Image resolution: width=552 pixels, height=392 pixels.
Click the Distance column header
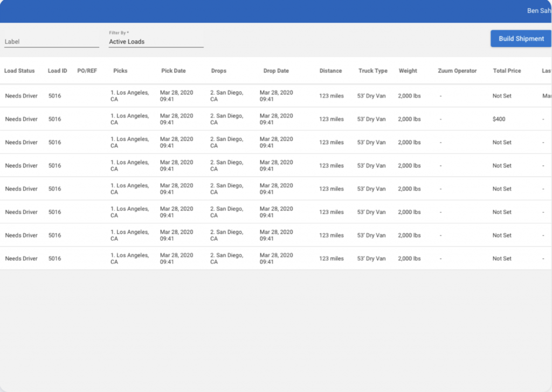click(x=330, y=71)
